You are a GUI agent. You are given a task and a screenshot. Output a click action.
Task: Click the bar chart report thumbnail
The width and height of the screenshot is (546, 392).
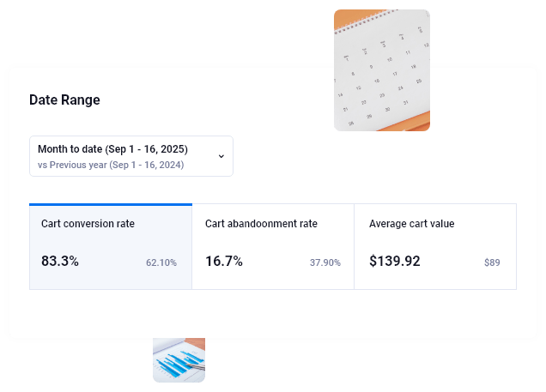pos(179,360)
